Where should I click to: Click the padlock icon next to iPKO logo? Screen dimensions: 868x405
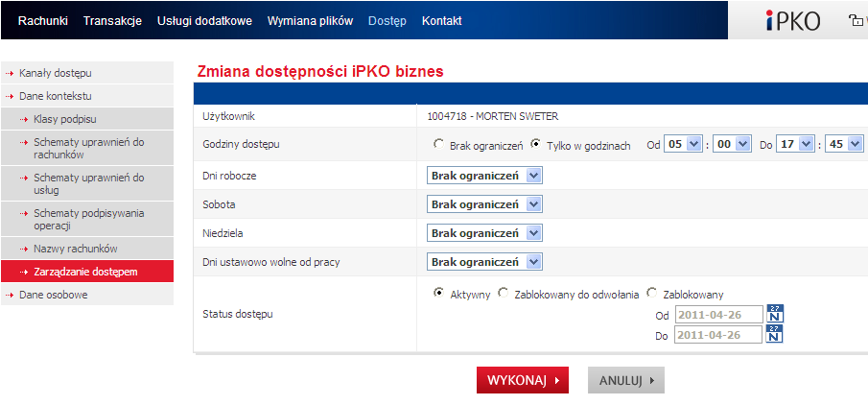[857, 21]
